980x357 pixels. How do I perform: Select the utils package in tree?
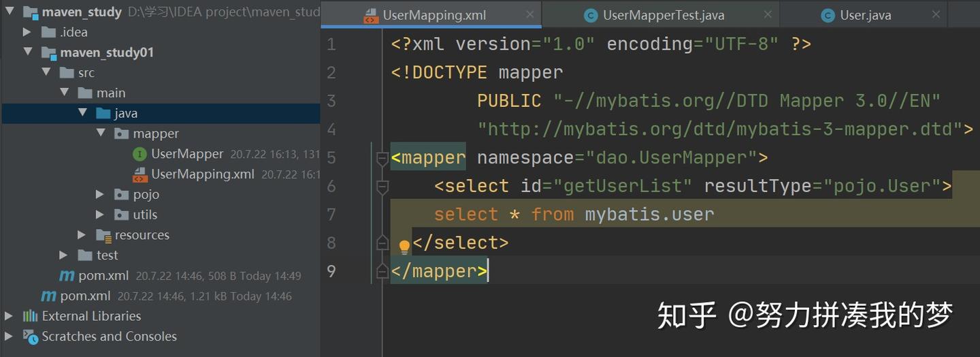tap(145, 215)
